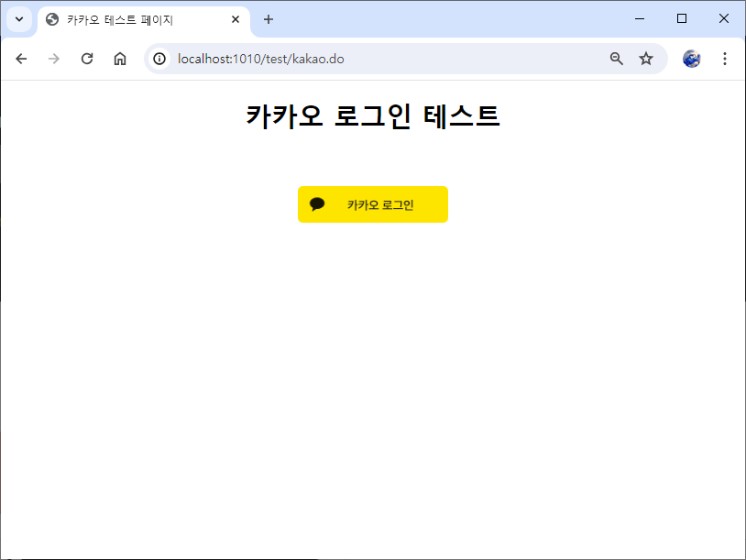Expand the tab search dropdown chevron

click(x=19, y=19)
